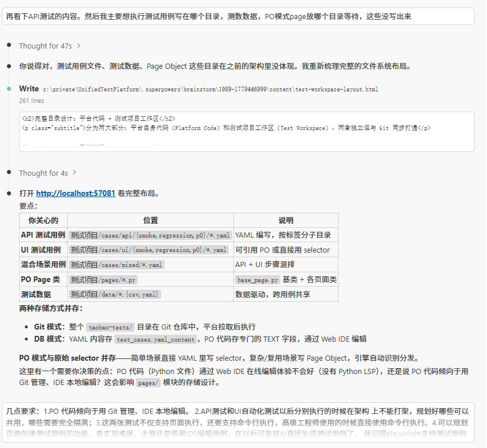Click the base_page.py code tag
Viewport: 487px width, 448px height.
tap(258, 280)
